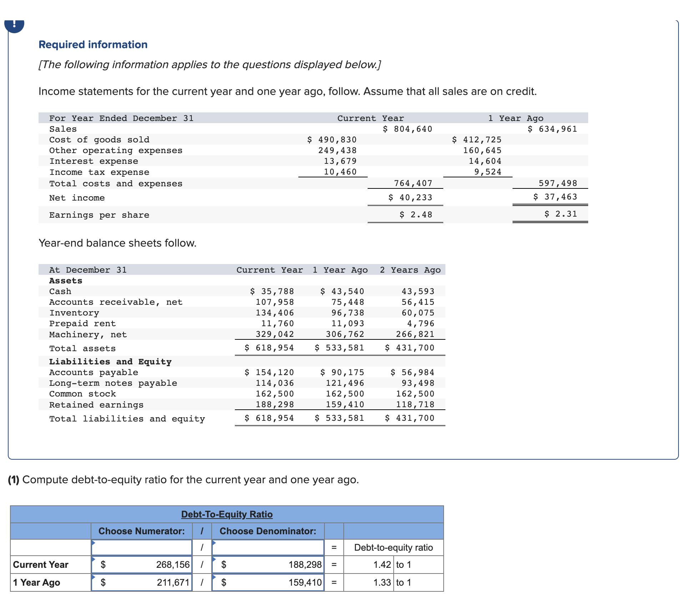Image resolution: width=691 pixels, height=616 pixels.
Task: Click Earnings per share value $ 2.48
Action: pos(416,214)
